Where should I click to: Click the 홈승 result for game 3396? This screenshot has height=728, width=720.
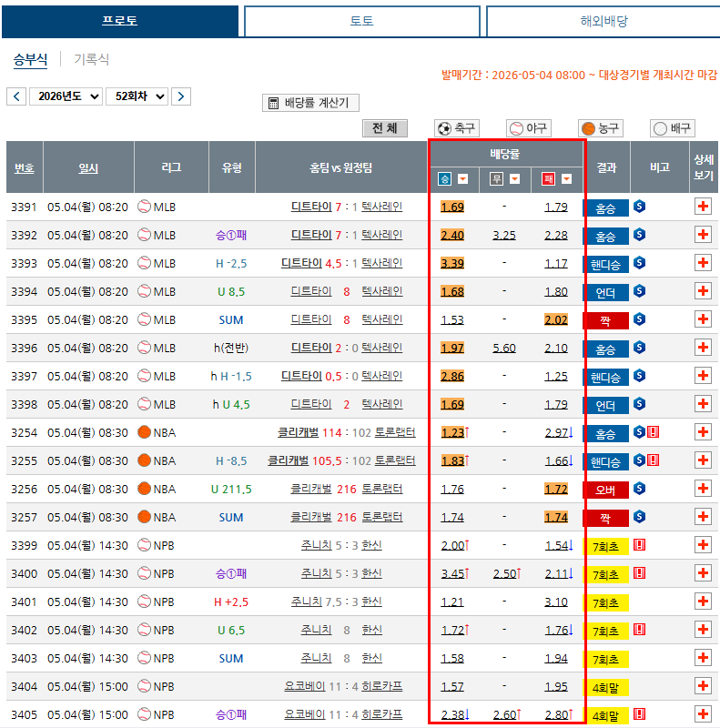pyautogui.click(x=605, y=349)
